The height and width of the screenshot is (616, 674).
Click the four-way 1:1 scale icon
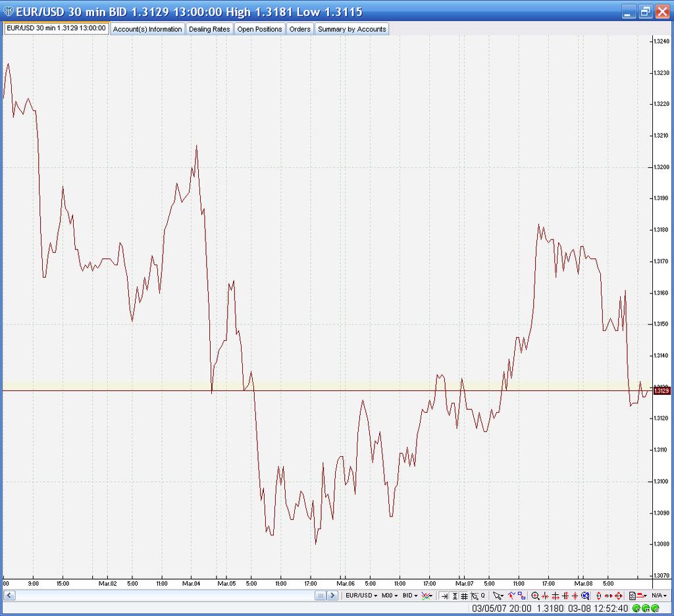619,596
